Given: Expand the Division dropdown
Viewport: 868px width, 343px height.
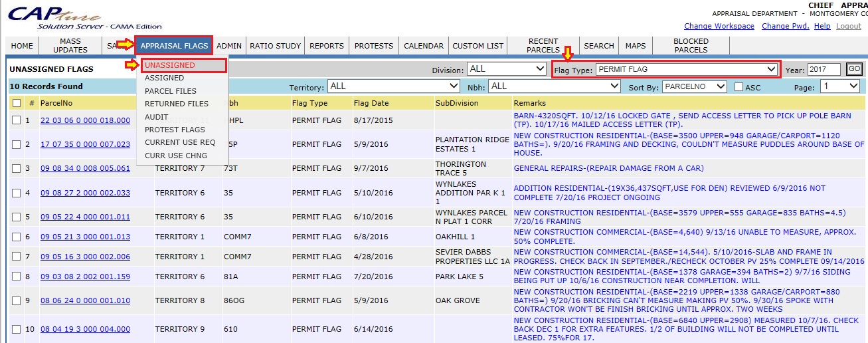Looking at the screenshot, I should [507, 69].
